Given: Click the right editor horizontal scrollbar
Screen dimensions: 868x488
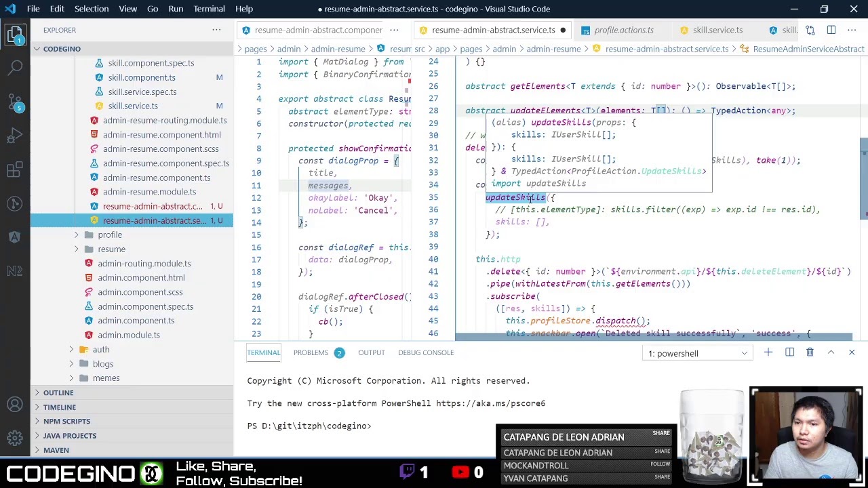Looking at the screenshot, I should [x=654, y=337].
